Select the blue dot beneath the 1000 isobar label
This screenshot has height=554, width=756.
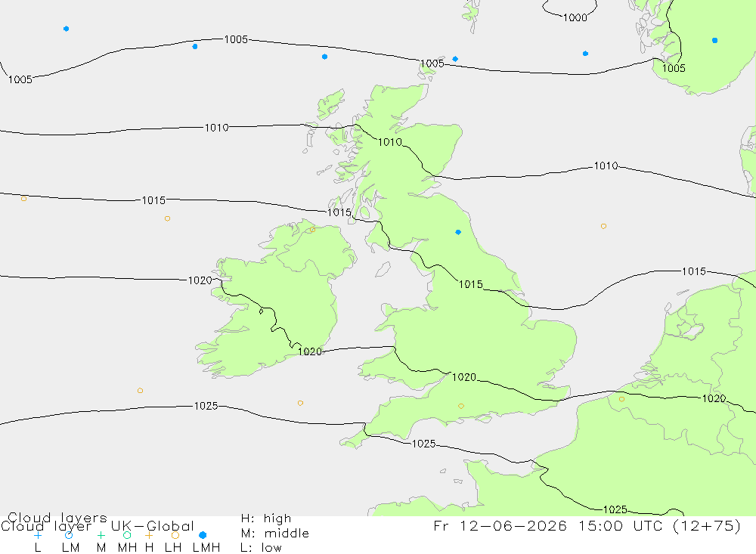585,54
